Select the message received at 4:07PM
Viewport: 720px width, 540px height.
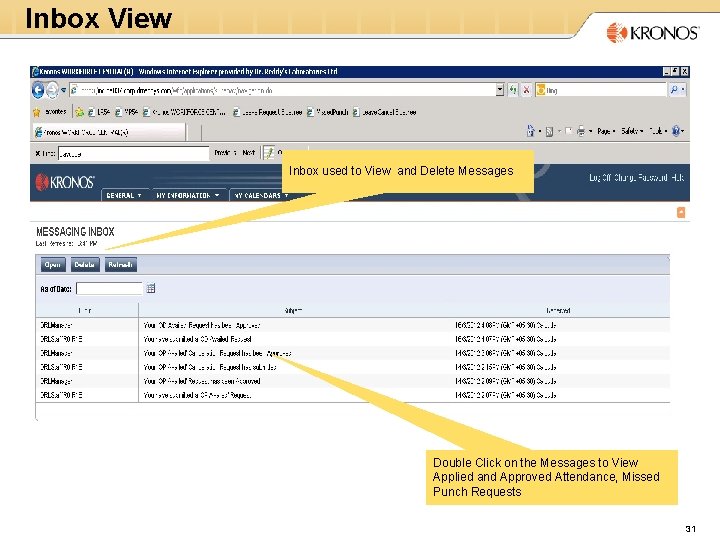point(353,339)
